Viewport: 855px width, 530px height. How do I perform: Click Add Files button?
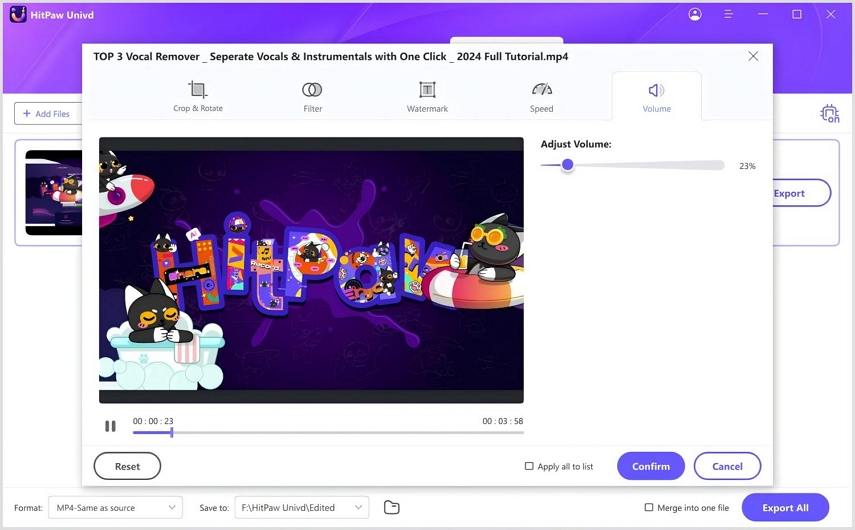47,113
